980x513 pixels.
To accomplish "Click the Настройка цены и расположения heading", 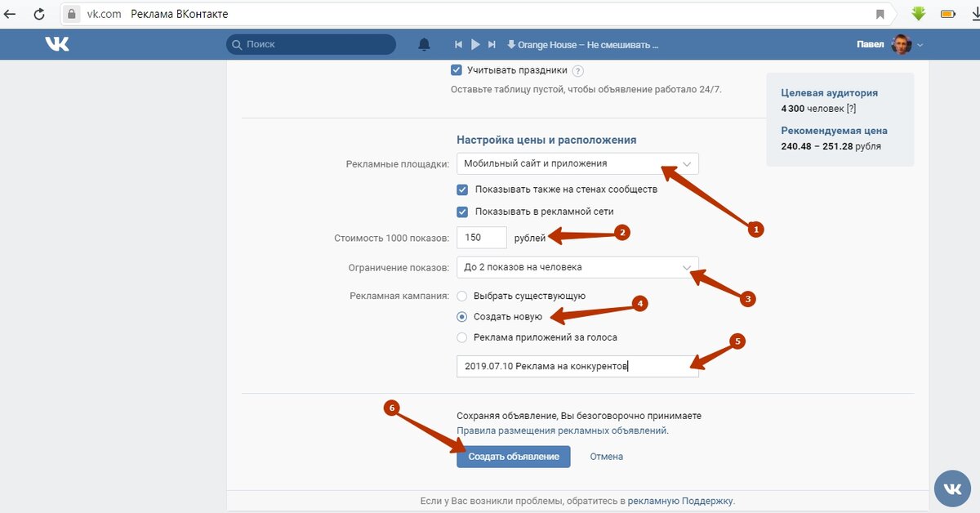I will (546, 140).
